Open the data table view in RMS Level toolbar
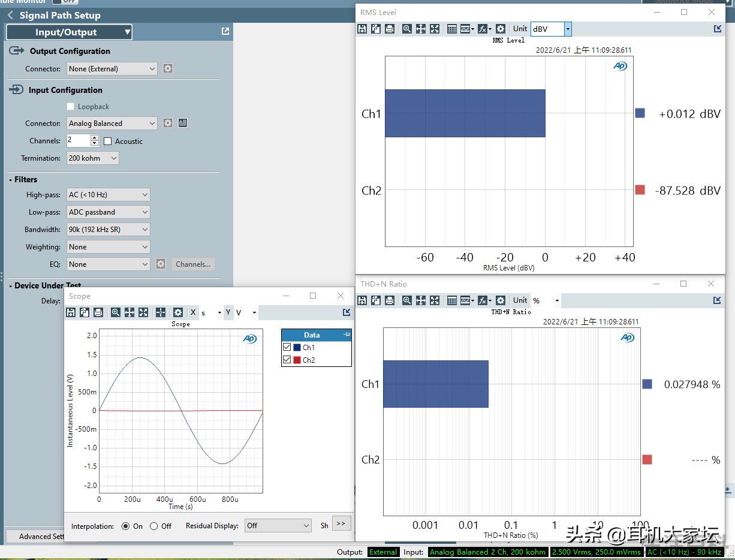This screenshot has height=560, width=735. click(452, 29)
